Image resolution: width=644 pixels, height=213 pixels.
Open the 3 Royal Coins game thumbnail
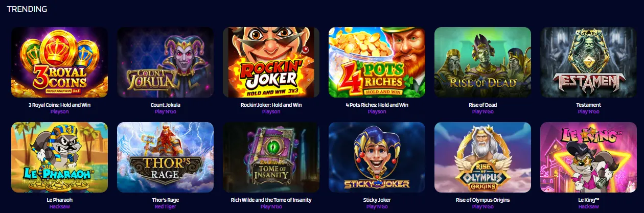(59, 62)
